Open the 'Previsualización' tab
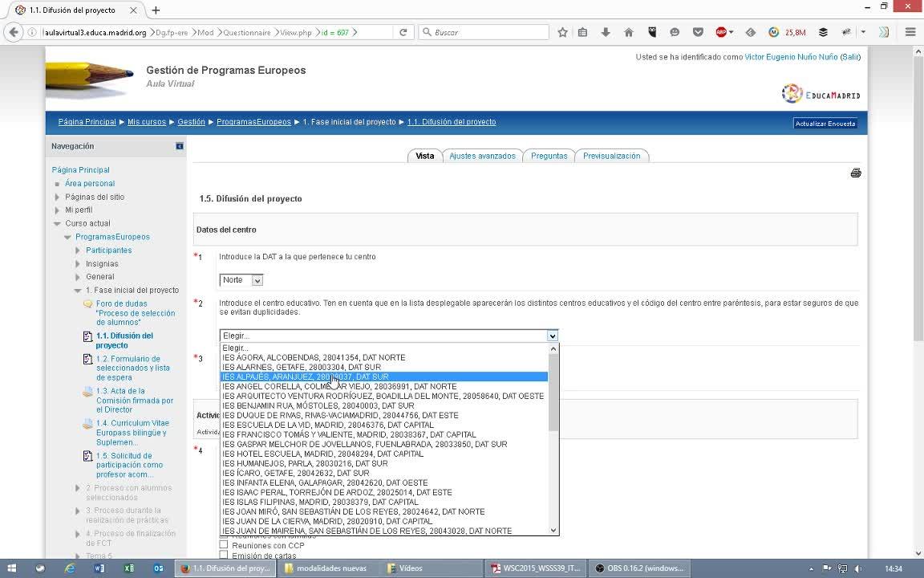Image resolution: width=924 pixels, height=578 pixels. (x=612, y=156)
